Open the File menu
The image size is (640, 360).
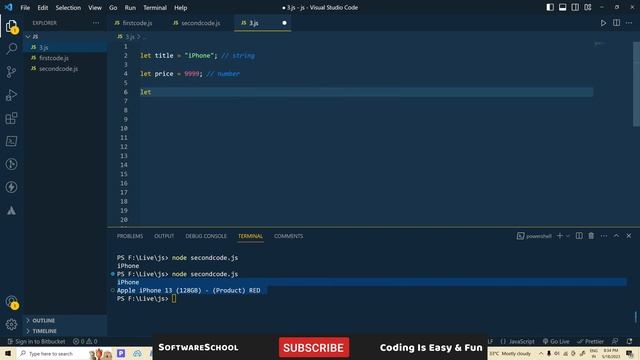[x=25, y=7]
